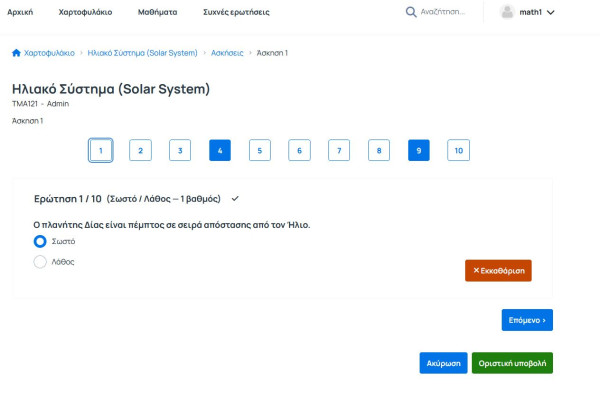
Task: Open the math1 user dropdown arrow
Action: [551, 12]
